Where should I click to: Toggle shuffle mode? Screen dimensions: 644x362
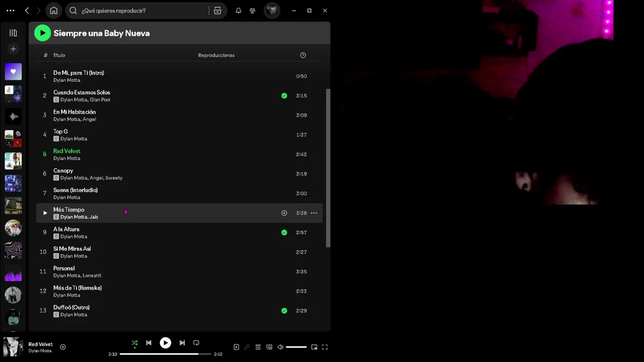tap(134, 343)
